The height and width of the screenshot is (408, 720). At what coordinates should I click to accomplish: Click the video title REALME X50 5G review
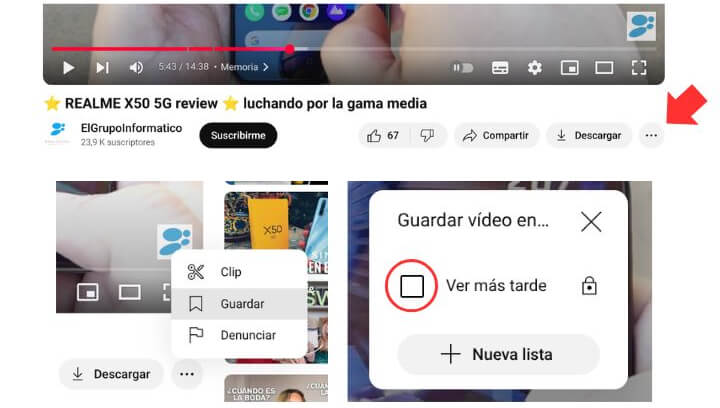click(x=235, y=103)
